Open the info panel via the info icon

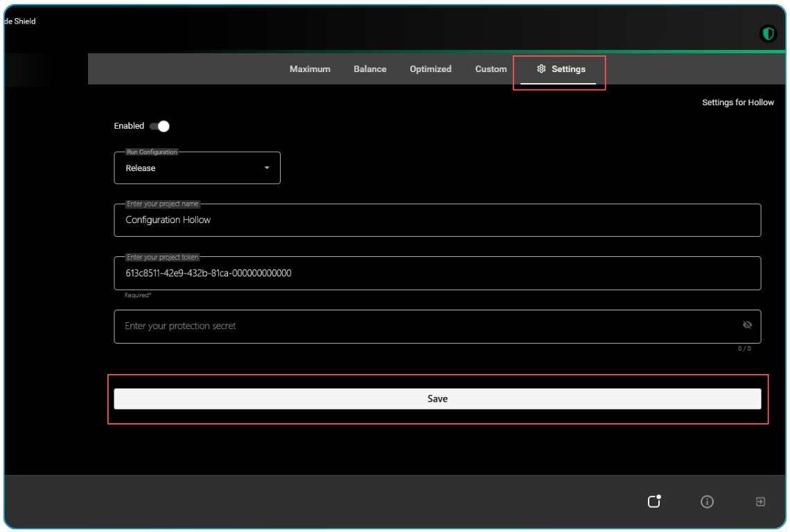tap(707, 502)
